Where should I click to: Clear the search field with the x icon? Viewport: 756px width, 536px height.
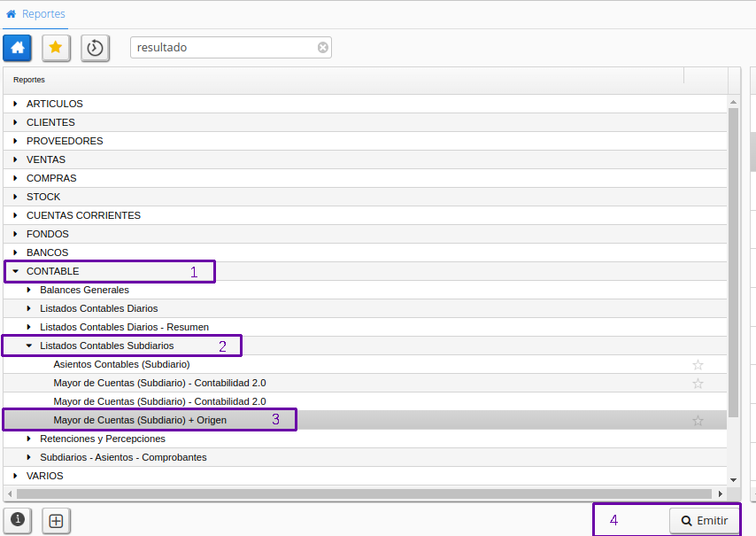click(323, 47)
